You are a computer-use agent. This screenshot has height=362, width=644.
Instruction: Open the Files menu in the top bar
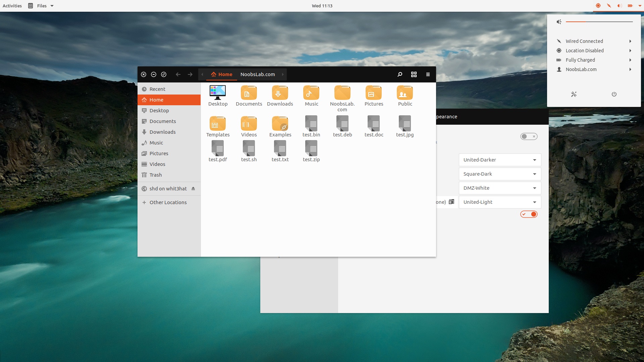pos(40,6)
